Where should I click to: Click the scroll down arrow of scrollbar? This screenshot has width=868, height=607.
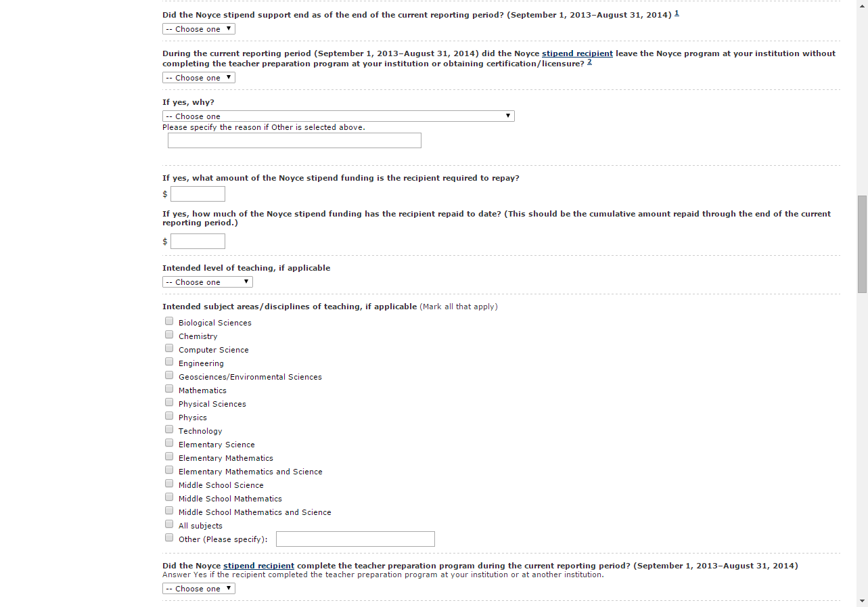(x=862, y=601)
